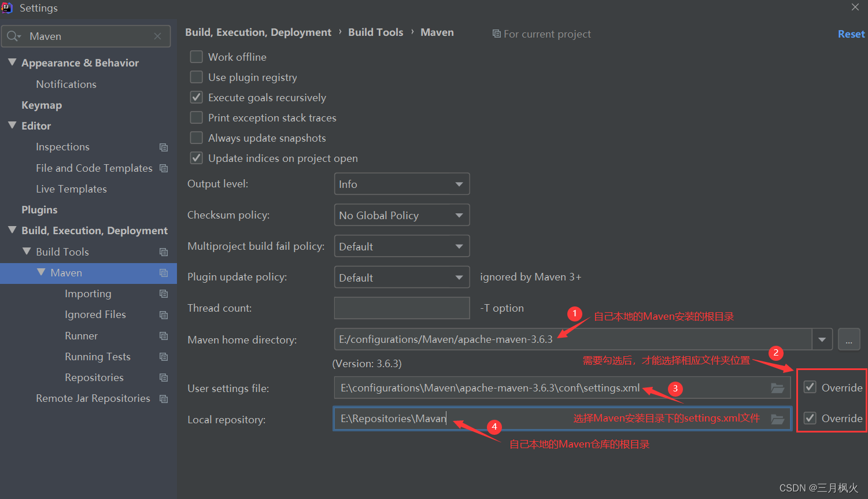This screenshot has width=868, height=499.
Task: Click the Reset link
Action: click(851, 34)
